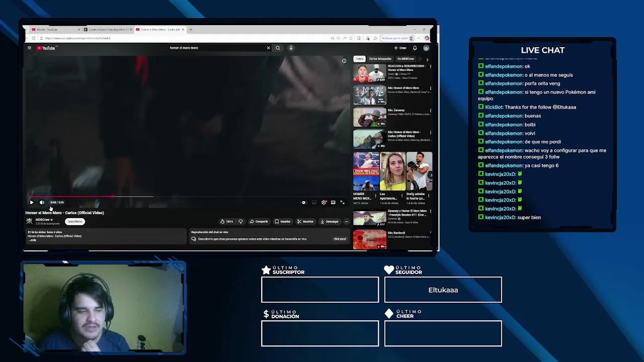
Task: Open player settings gear
Action: point(324,202)
